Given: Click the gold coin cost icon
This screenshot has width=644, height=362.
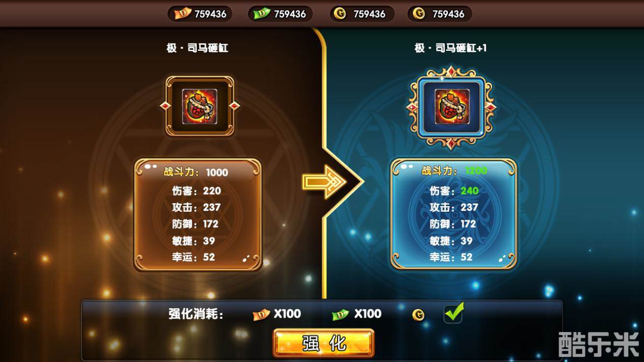Looking at the screenshot, I should click(418, 315).
